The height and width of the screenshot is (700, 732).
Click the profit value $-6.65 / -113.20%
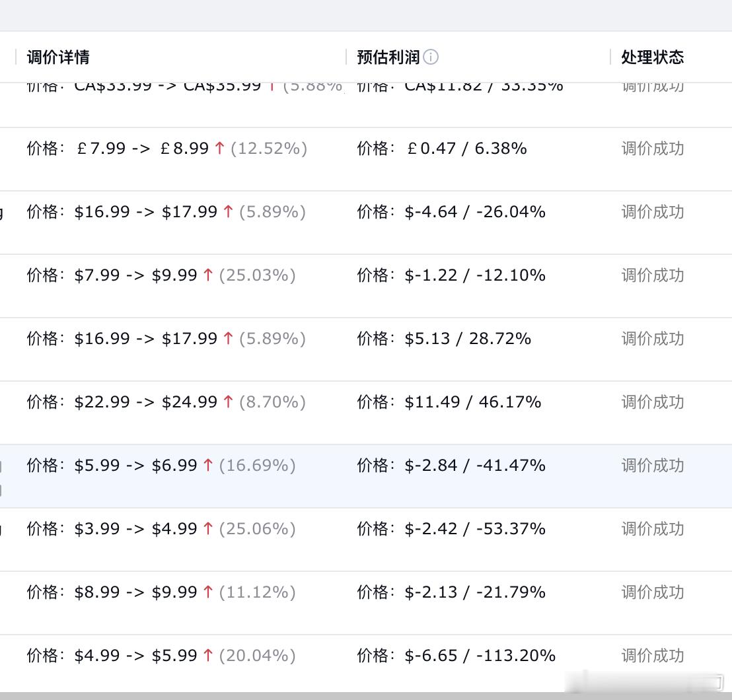pos(480,656)
